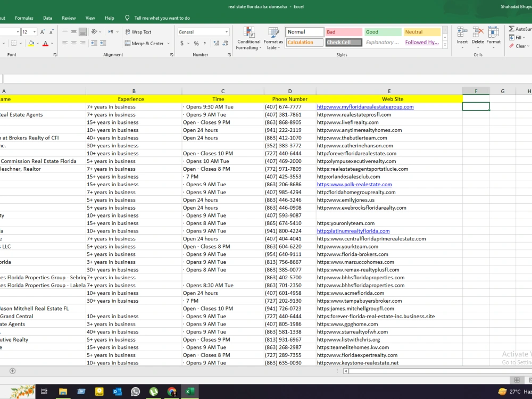Switch to Normal view in status bar
Image resolution: width=532 pixels, height=399 pixels.
tap(517, 380)
